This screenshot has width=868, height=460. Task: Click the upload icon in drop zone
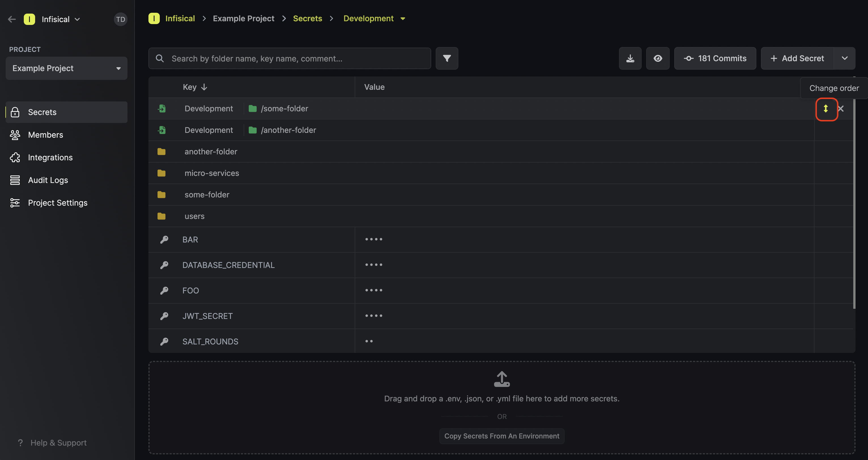(502, 379)
